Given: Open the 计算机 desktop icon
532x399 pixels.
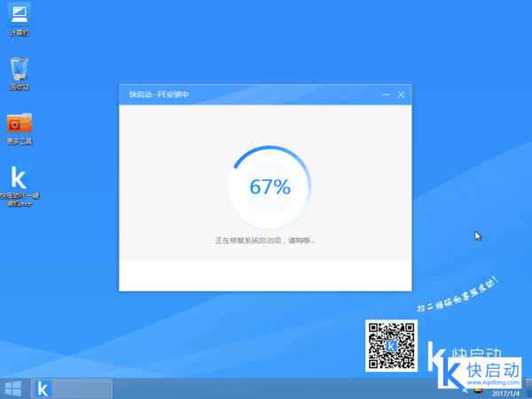Looking at the screenshot, I should (20, 19).
